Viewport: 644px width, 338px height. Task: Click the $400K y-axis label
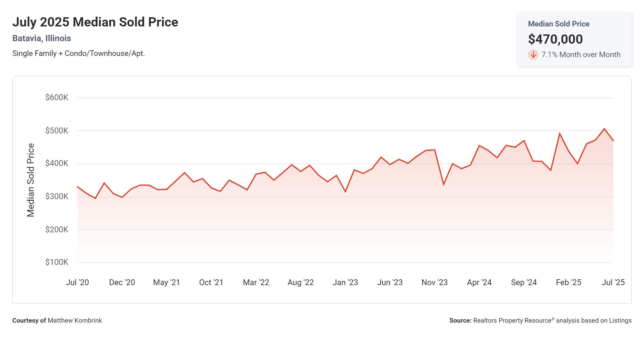pos(57,163)
